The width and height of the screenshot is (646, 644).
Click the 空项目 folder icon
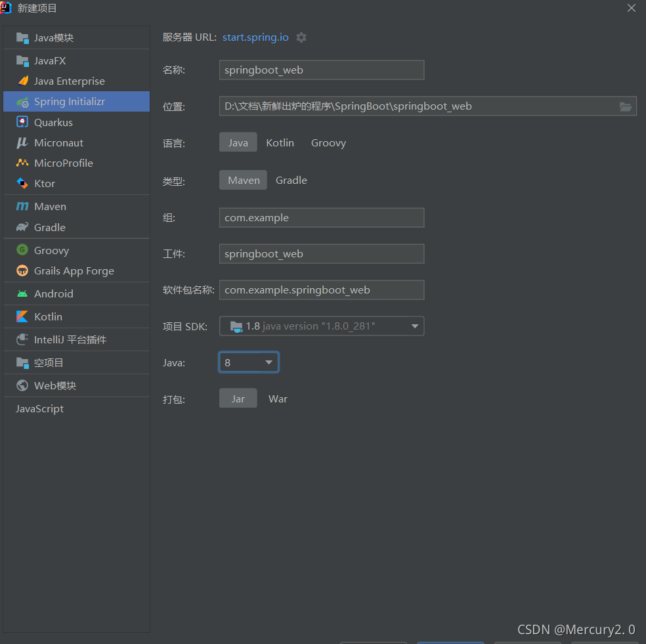coord(22,362)
